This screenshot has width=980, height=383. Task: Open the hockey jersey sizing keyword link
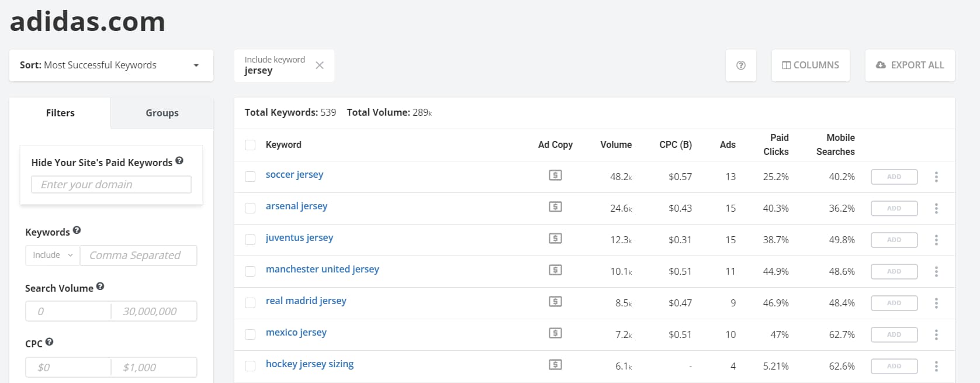310,364
